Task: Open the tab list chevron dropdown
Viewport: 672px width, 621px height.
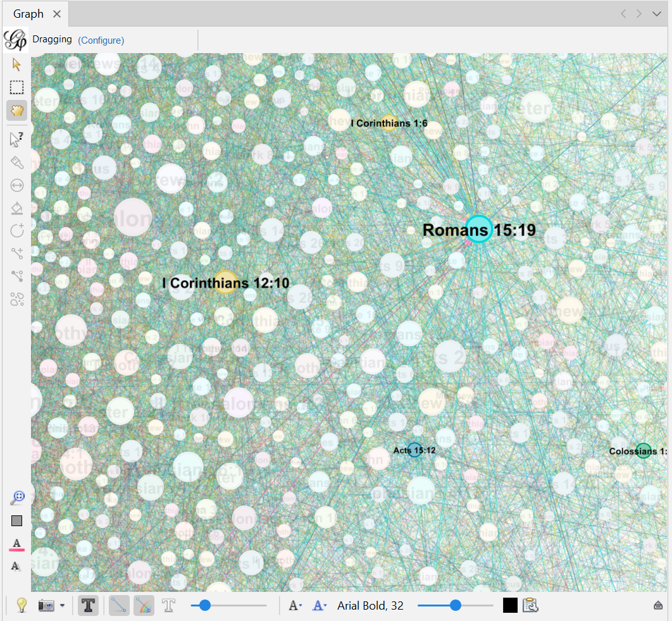Action: 657,14
